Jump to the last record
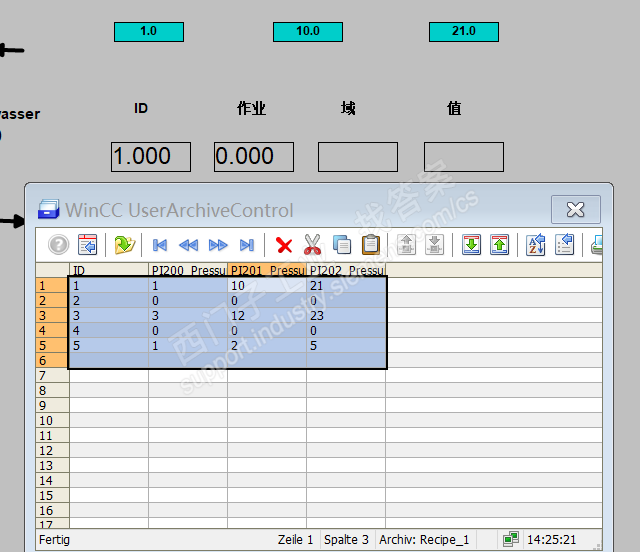Image resolution: width=640 pixels, height=552 pixels. [x=247, y=245]
